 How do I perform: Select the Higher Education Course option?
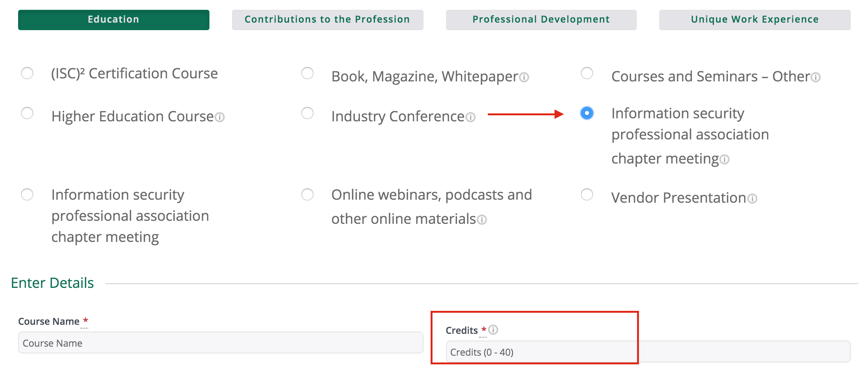click(x=27, y=113)
